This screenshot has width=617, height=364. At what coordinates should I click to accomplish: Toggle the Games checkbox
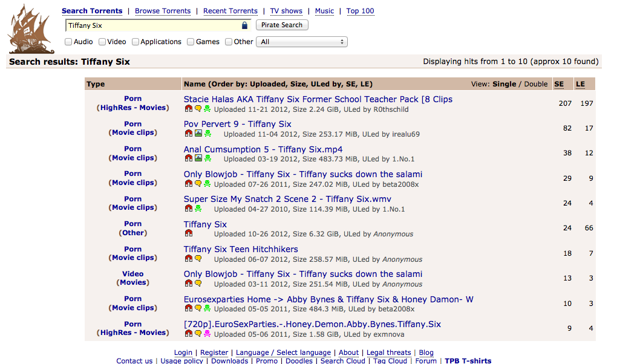point(191,42)
